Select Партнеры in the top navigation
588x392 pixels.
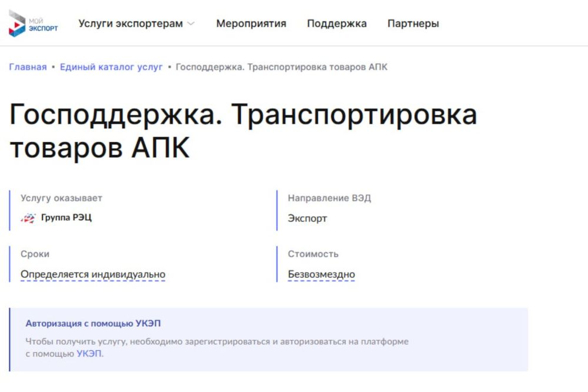[x=413, y=24]
